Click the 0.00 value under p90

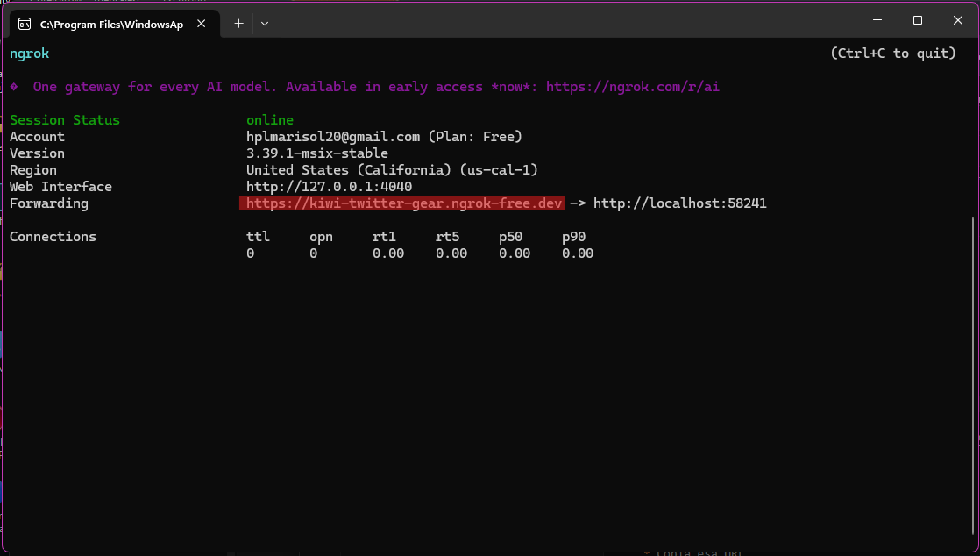578,253
